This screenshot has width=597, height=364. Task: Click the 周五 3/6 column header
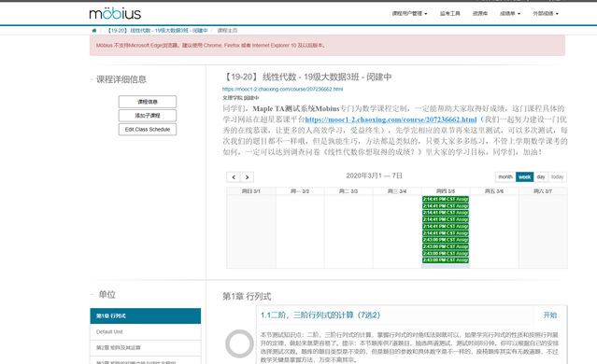(494, 191)
